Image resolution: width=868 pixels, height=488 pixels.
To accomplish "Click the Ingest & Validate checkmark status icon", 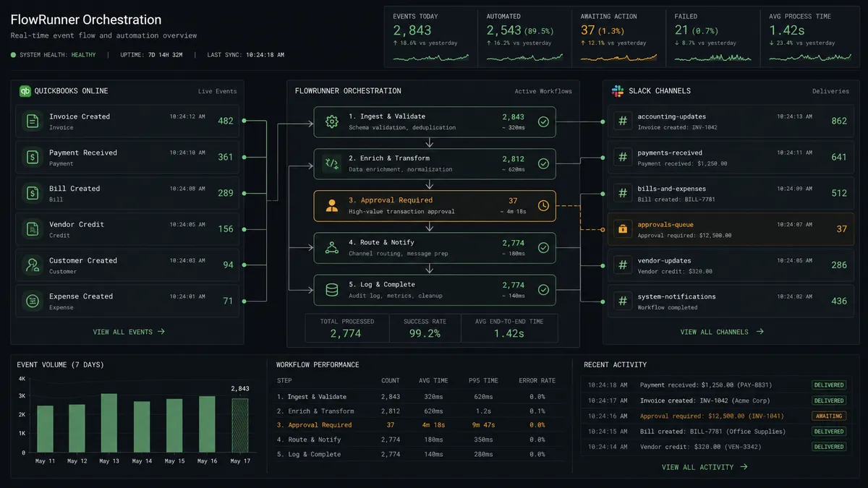I will pos(543,121).
